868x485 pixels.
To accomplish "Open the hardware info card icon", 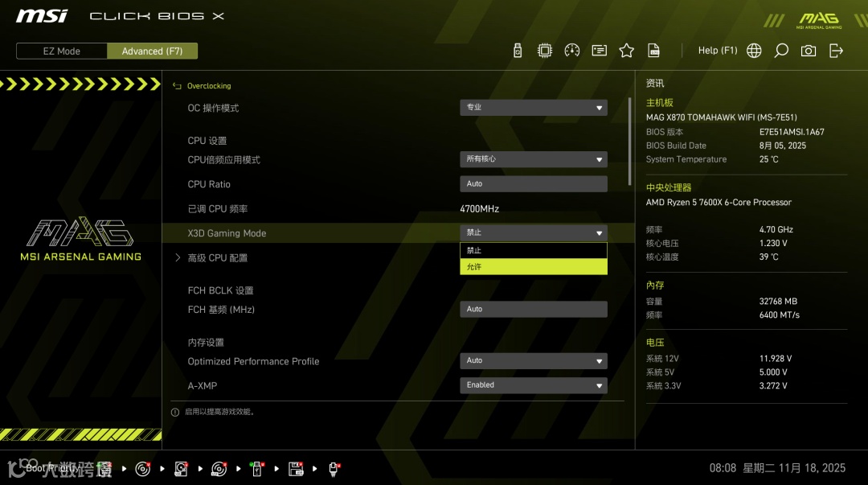I will (599, 51).
